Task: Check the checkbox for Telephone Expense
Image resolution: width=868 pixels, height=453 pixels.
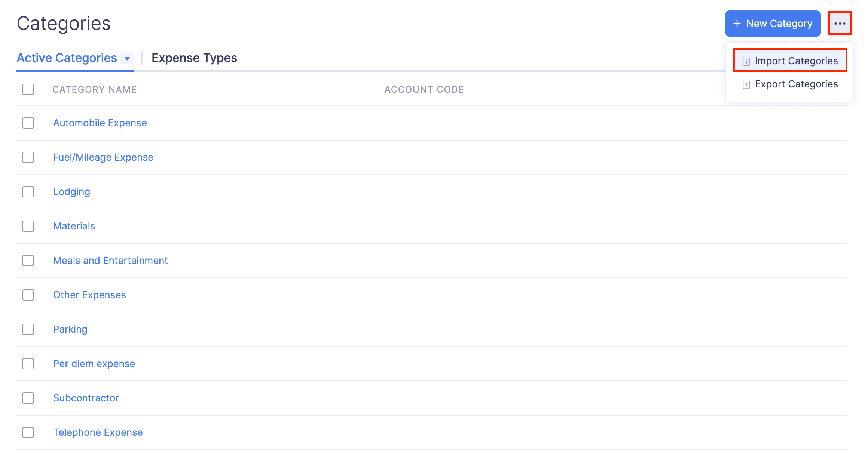Action: tap(28, 432)
